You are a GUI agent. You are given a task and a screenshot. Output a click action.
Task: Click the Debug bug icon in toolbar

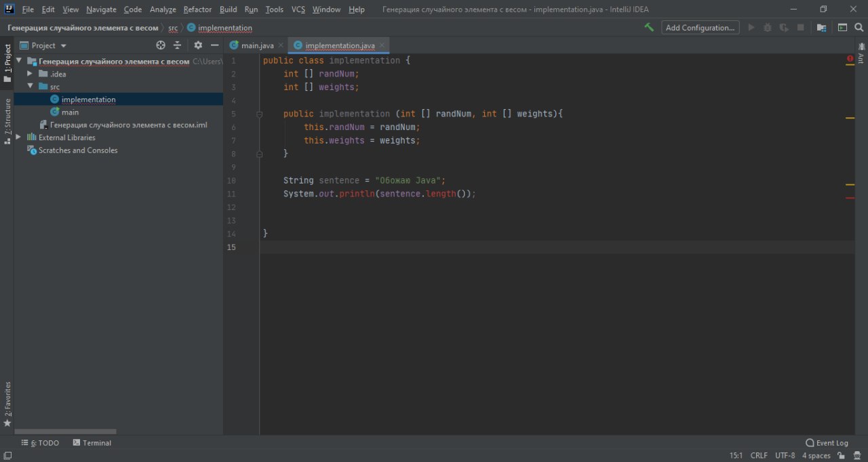tap(768, 28)
